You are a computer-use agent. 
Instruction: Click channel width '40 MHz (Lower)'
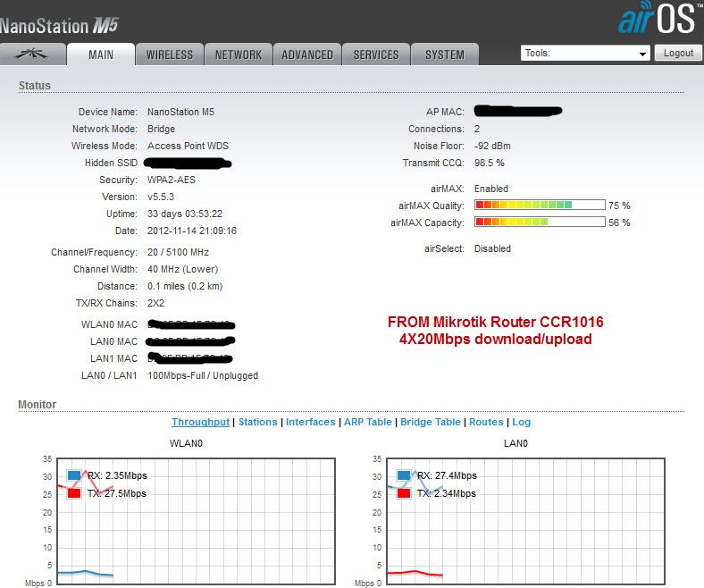pos(183,269)
